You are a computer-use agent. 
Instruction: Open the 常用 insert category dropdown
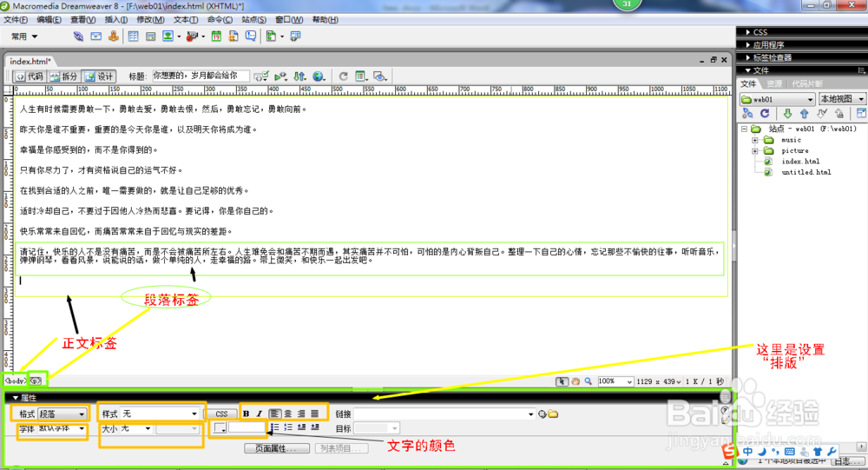(x=24, y=36)
